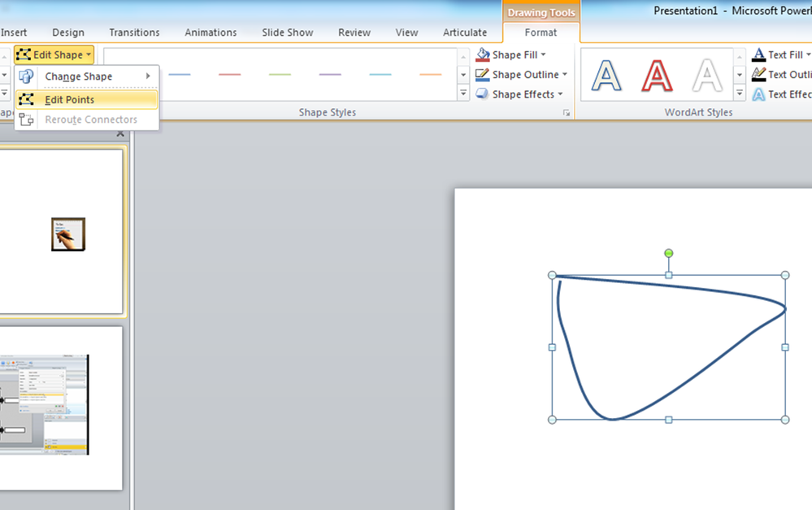The image size is (812, 510).
Task: Choose the green line shape style
Action: [280, 75]
